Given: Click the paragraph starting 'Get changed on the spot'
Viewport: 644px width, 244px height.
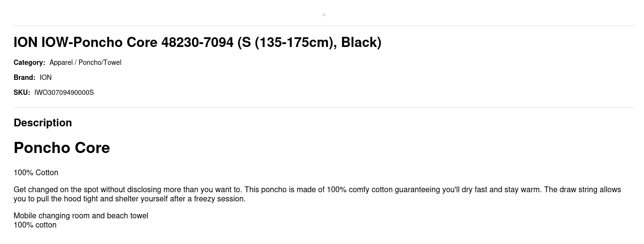Looking at the screenshot, I should 317,194.
